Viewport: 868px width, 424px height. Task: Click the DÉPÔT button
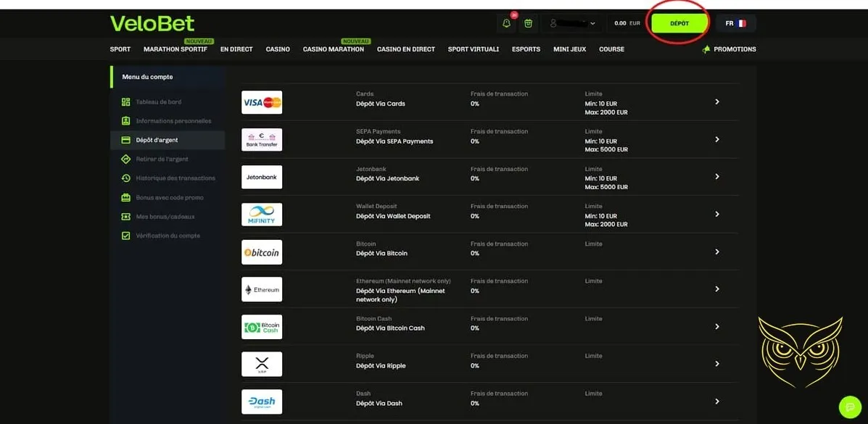[679, 22]
